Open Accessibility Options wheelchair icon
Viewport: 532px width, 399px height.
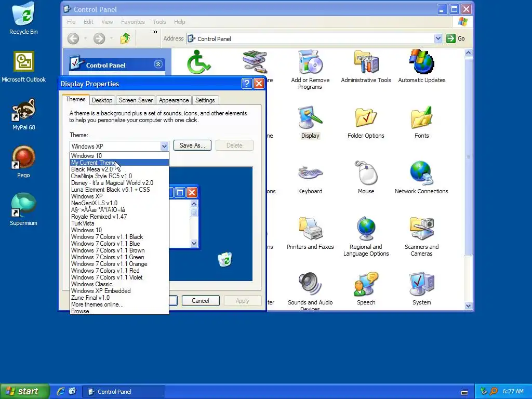(198, 62)
